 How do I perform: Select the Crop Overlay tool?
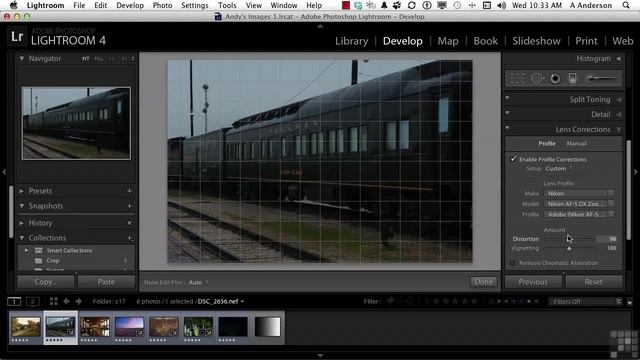point(517,78)
